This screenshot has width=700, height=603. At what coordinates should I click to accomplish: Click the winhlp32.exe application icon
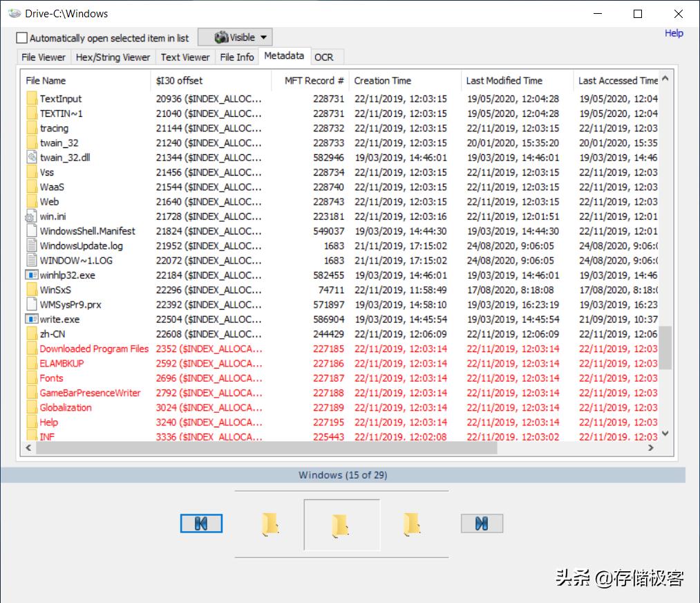[x=31, y=275]
